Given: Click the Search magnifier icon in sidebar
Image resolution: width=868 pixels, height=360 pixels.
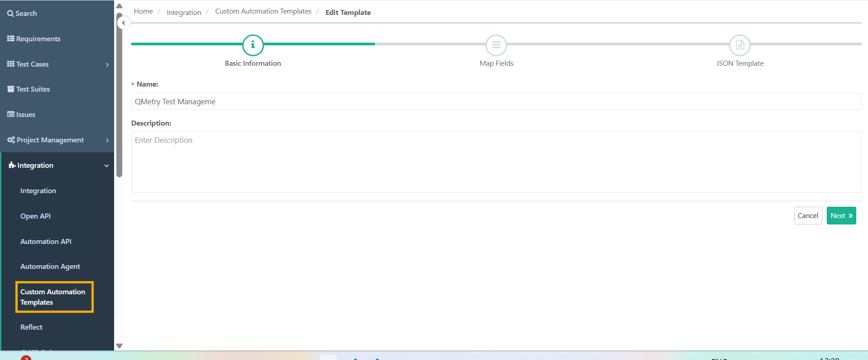Looking at the screenshot, I should (10, 14).
